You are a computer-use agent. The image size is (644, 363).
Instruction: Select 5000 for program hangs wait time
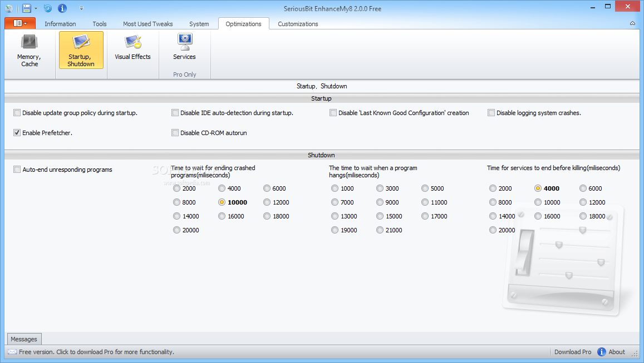pos(425,188)
